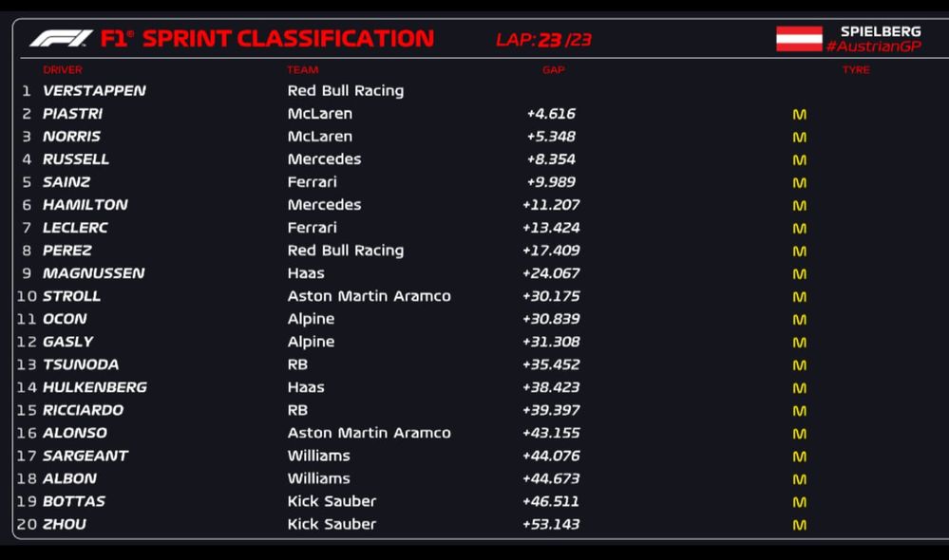Click the medium tyre icon for Zhou

(799, 525)
